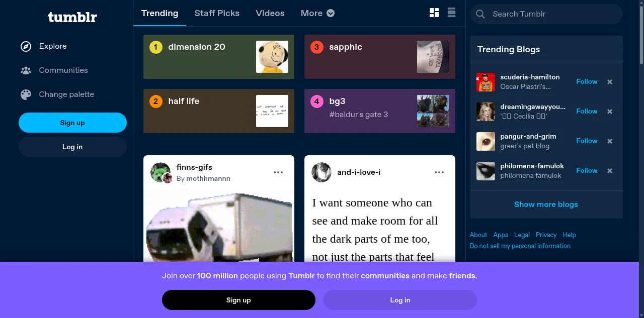Switch to list view layout

pyautogui.click(x=451, y=13)
